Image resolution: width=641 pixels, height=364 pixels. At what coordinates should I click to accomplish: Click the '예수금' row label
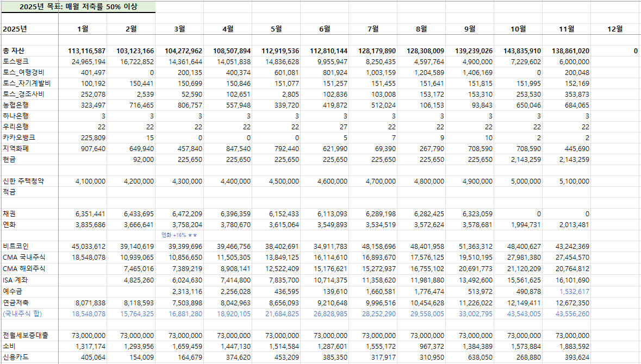(13, 291)
